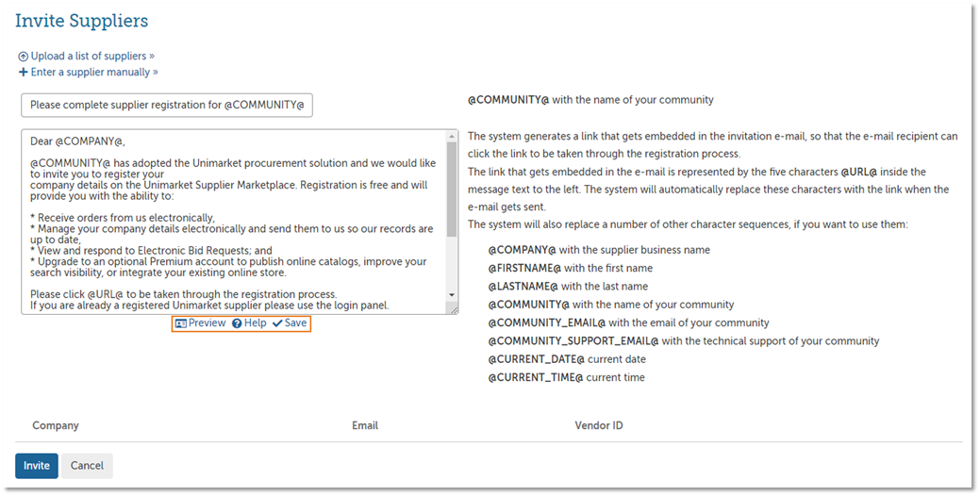Focus the email subject input field
The width and height of the screenshot is (980, 496).
tap(167, 105)
